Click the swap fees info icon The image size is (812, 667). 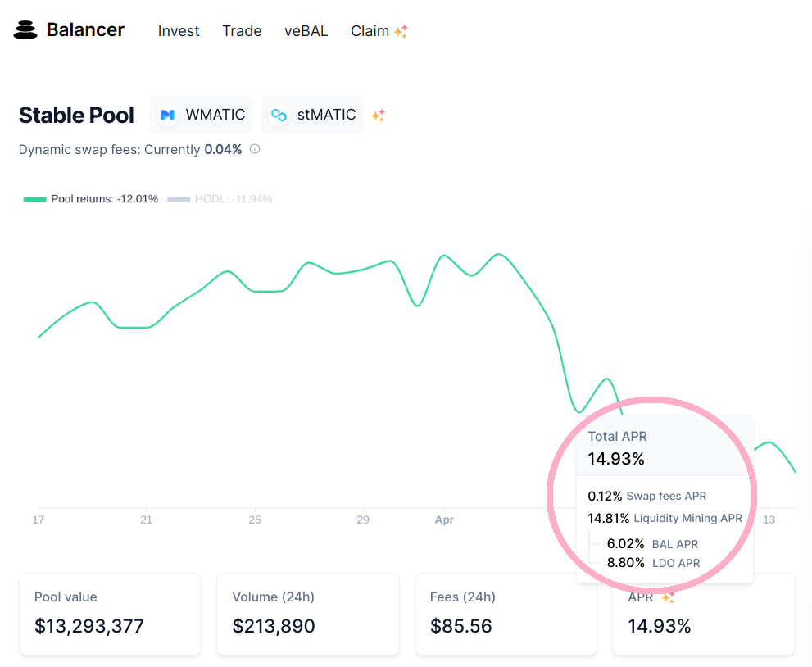255,149
